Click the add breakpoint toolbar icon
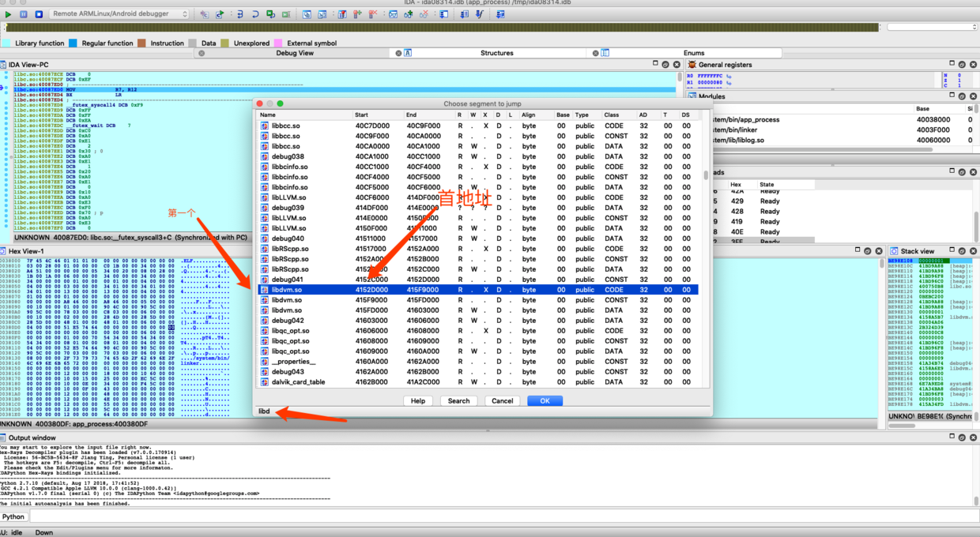 tap(357, 14)
